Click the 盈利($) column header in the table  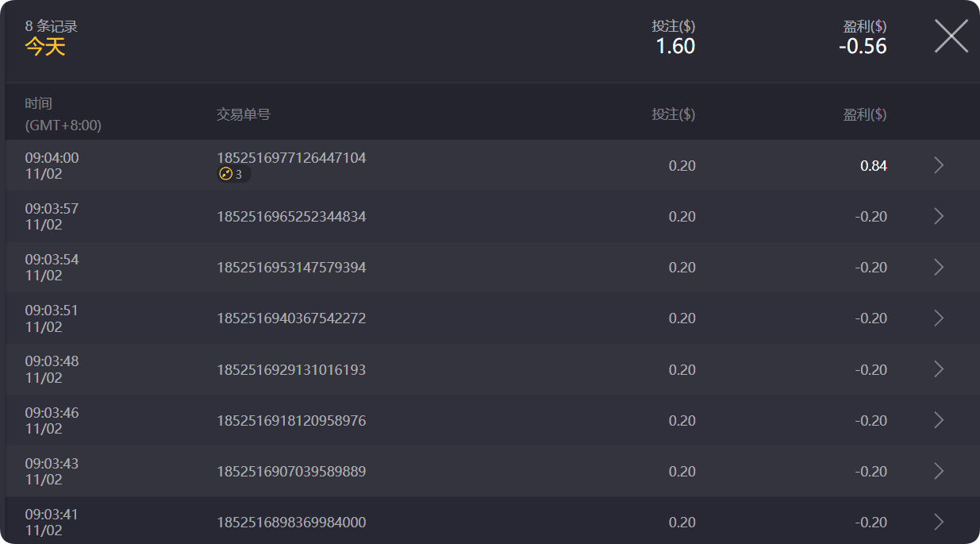pos(864,114)
